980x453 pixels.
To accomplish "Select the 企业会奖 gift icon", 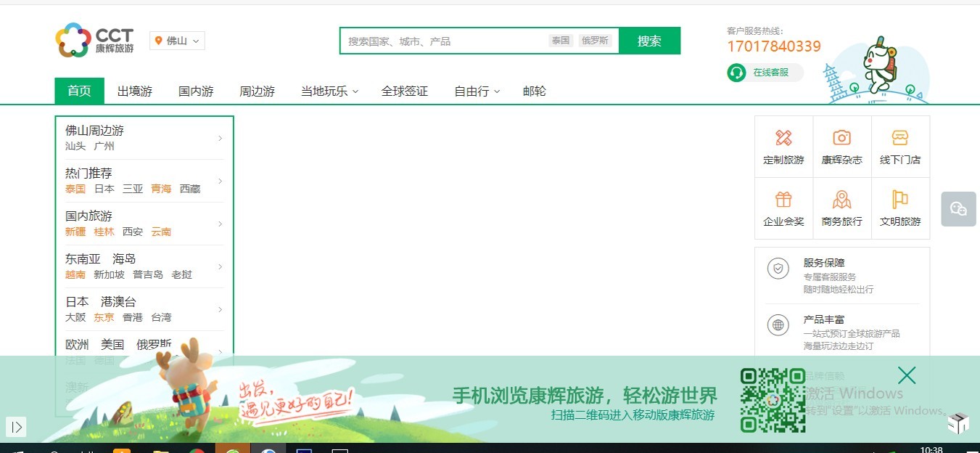I will click(783, 200).
